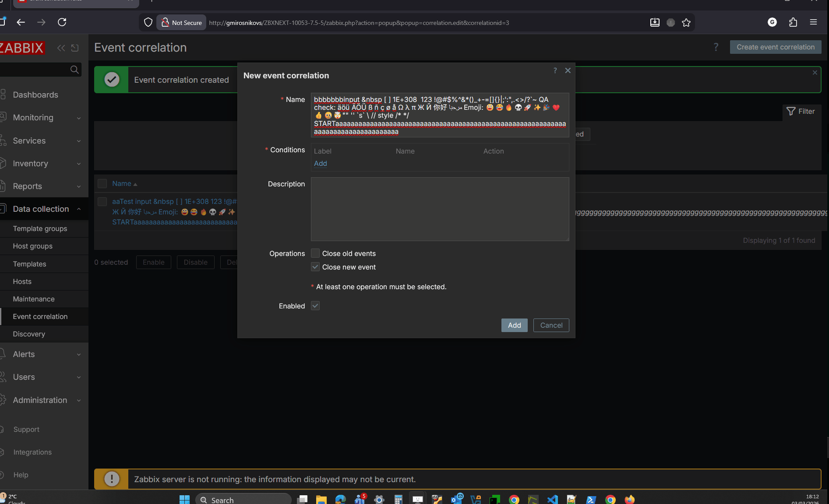
Task: Toggle the Enabled checkbox
Action: coord(315,306)
